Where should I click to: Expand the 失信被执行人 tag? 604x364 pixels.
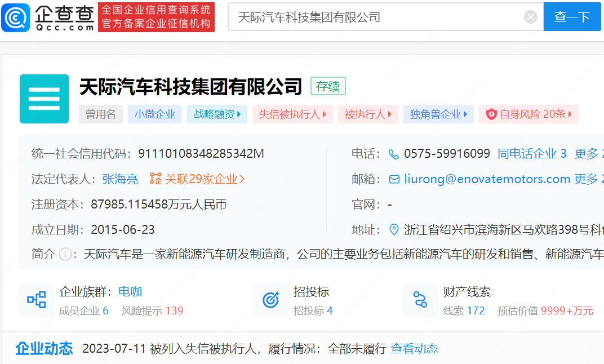(x=292, y=114)
